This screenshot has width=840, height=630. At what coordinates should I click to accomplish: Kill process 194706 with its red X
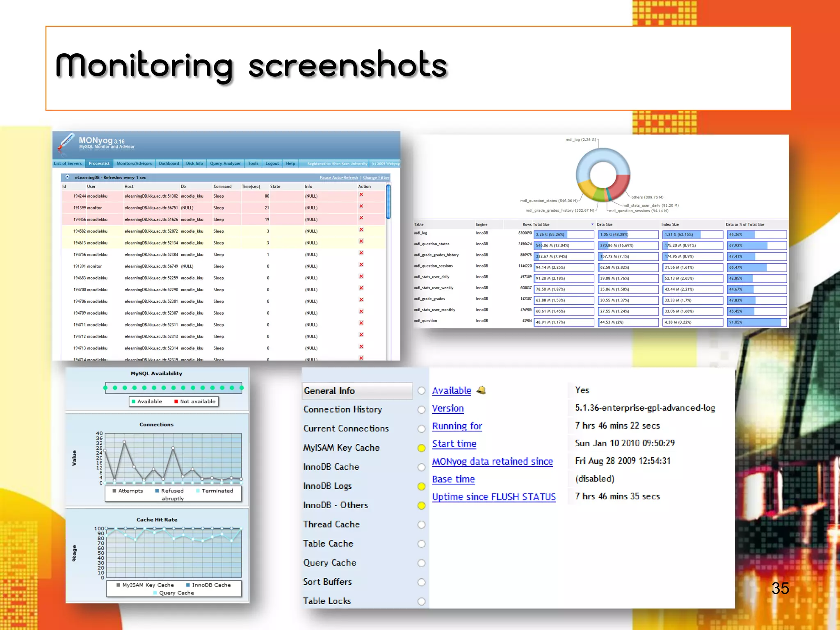(361, 300)
